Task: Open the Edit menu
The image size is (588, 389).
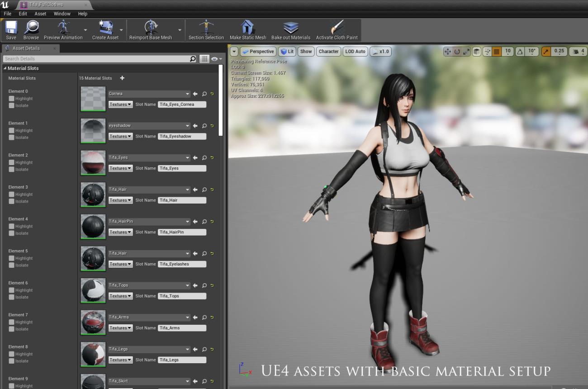Action: (23, 14)
